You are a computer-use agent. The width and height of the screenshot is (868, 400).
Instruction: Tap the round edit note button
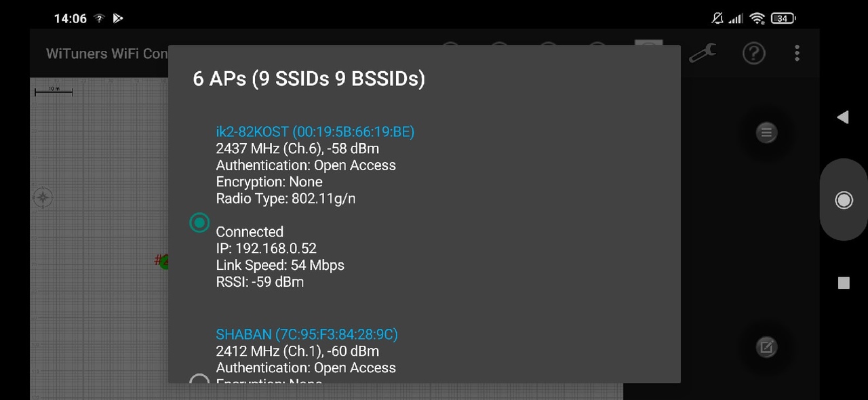coord(766,348)
